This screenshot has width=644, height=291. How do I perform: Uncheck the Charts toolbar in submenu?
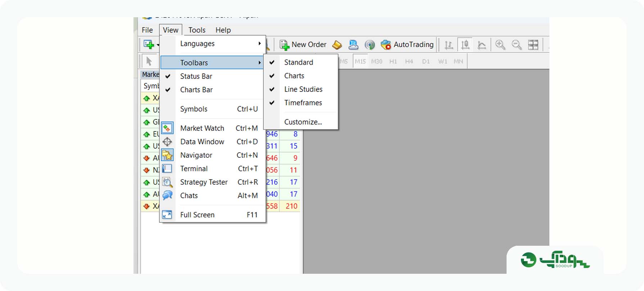[x=301, y=76]
